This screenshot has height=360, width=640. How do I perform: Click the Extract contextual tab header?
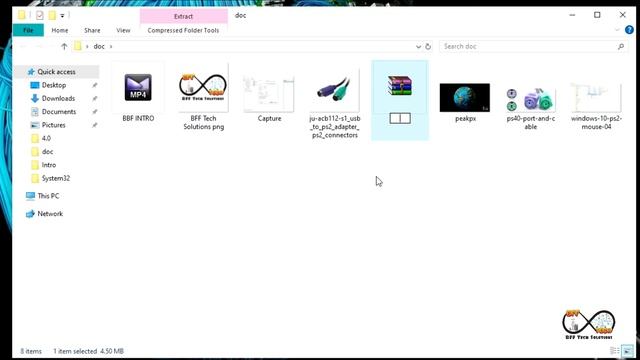point(183,16)
